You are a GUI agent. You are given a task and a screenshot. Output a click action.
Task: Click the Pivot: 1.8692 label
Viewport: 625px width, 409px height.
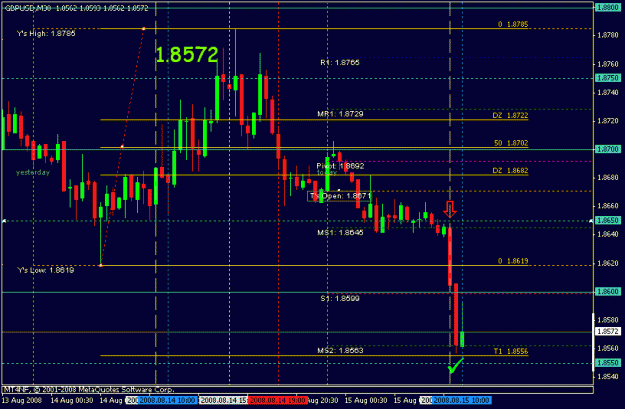(340, 166)
